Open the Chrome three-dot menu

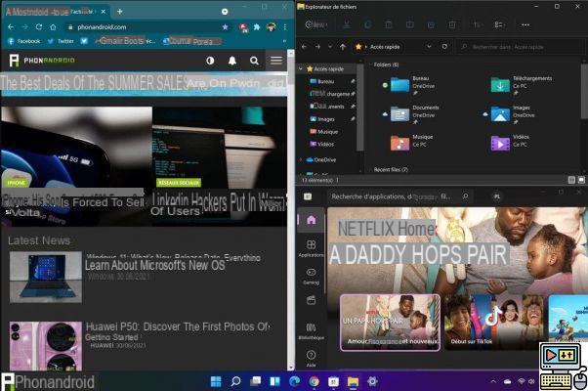pos(285,27)
